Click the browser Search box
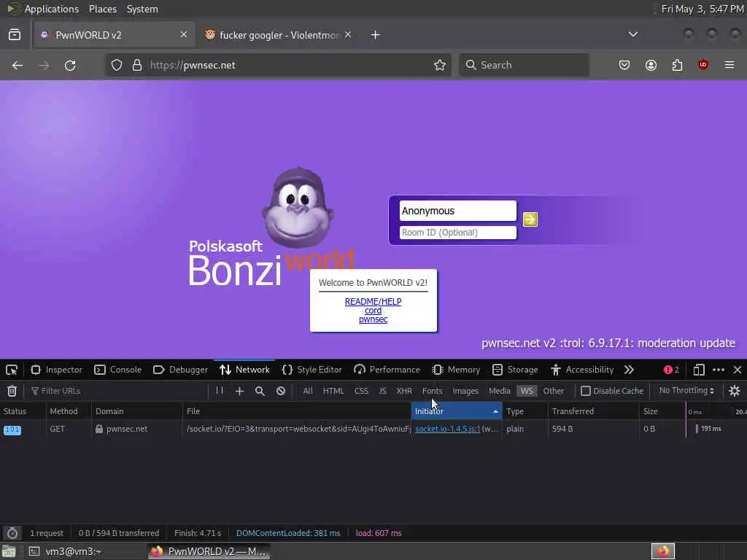 coord(524,65)
